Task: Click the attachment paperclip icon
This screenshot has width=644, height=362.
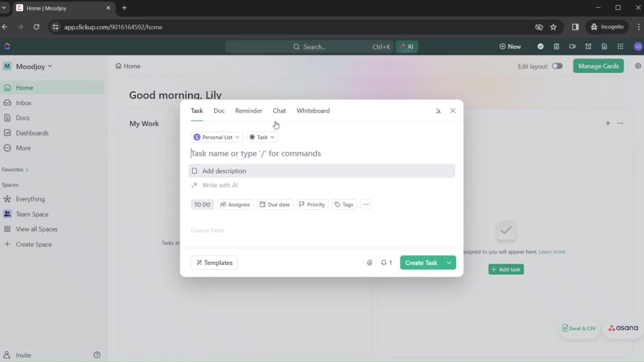Action: click(x=370, y=262)
